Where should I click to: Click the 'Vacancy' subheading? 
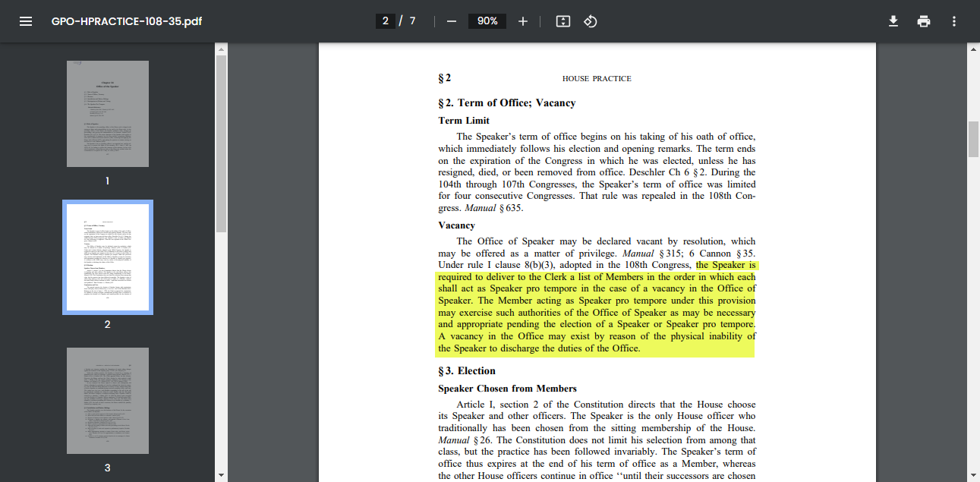(x=457, y=225)
